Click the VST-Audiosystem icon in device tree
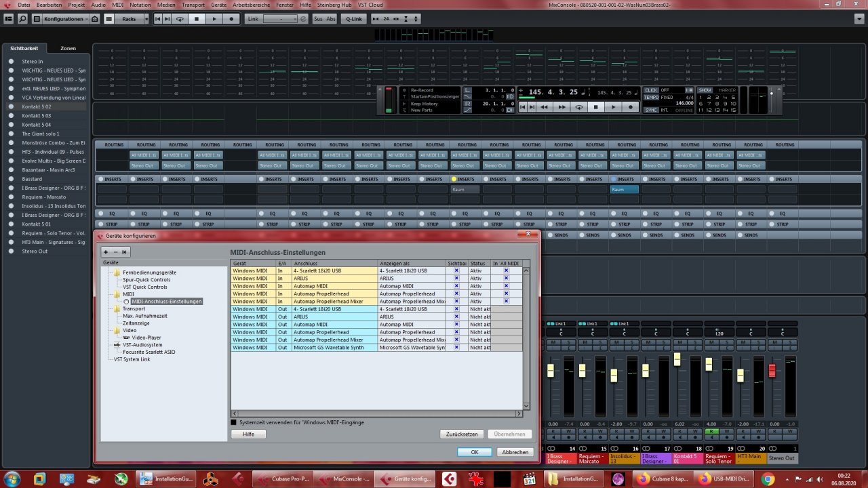Image resolution: width=868 pixels, height=488 pixels. point(117,345)
